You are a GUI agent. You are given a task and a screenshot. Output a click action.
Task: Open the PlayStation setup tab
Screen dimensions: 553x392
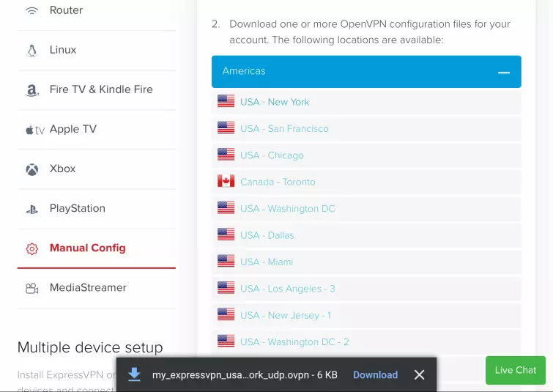click(96, 209)
